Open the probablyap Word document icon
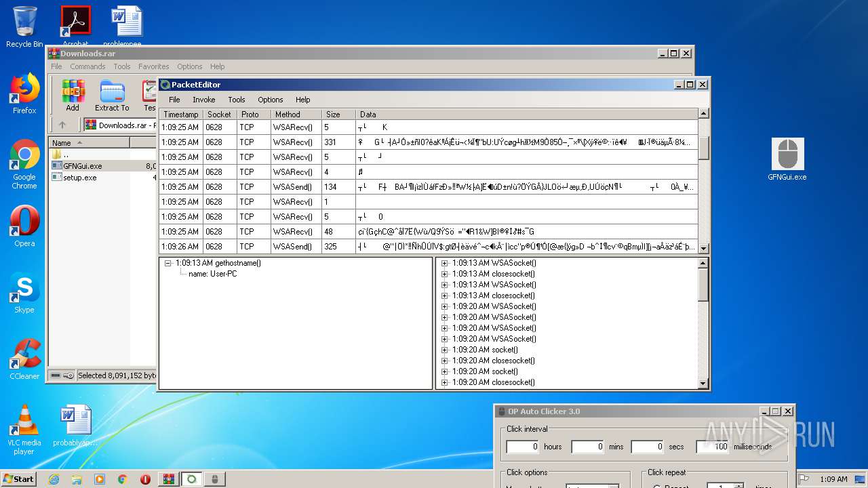The height and width of the screenshot is (488, 868). pyautogui.click(x=75, y=426)
